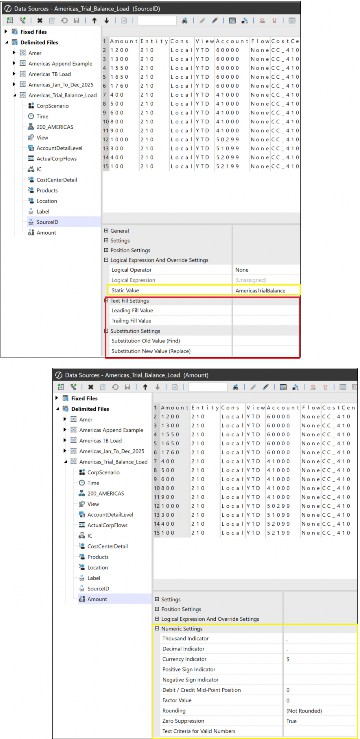Screen dimensions: 360x739
Task: Click save disk icon in Amount window toolbar
Action: 126,387
